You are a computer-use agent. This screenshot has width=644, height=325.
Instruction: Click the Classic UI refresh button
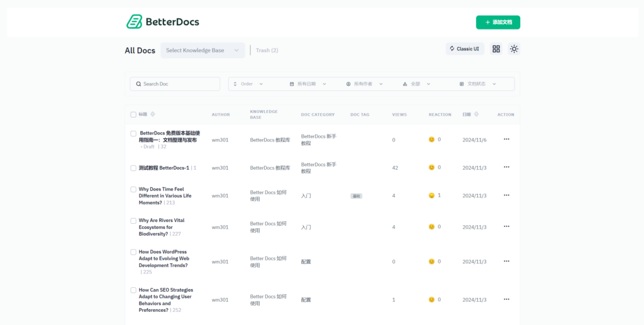[465, 49]
